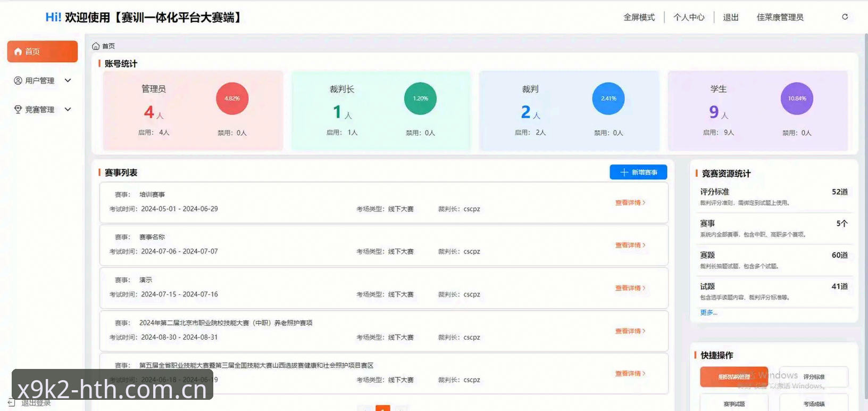
Task: Open the 首页 sidebar menu item
Action: point(43,52)
